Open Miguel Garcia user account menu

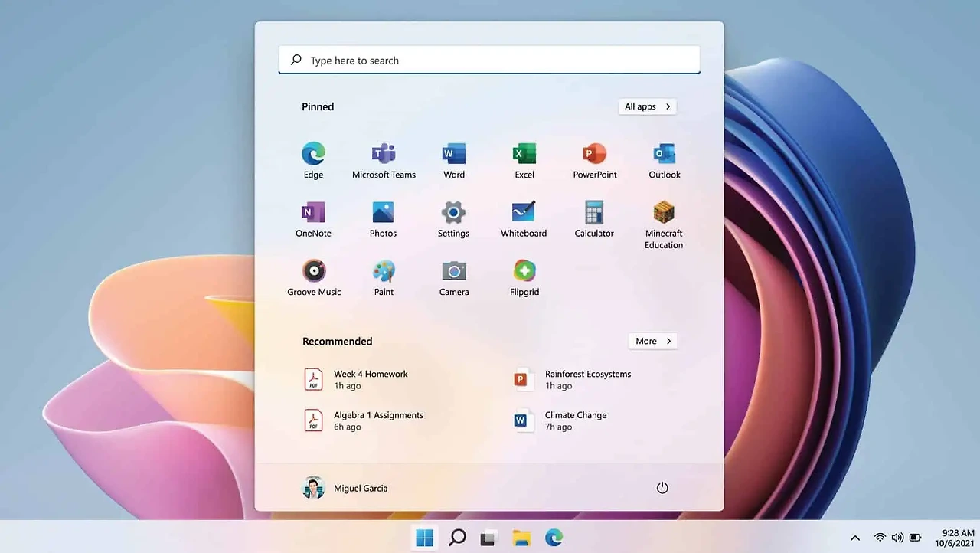[345, 488]
